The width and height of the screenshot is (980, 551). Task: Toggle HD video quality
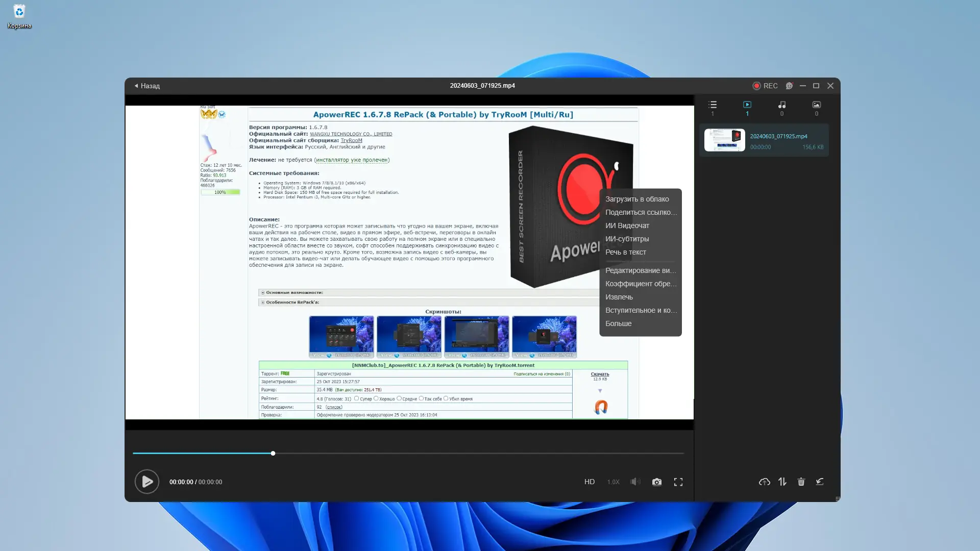click(589, 482)
